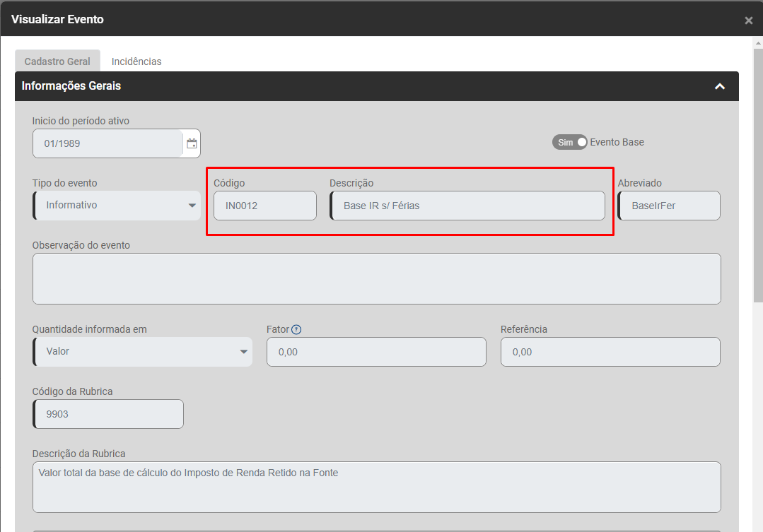Close the Visualizar Evento dialog
763x532 pixels.
748,20
